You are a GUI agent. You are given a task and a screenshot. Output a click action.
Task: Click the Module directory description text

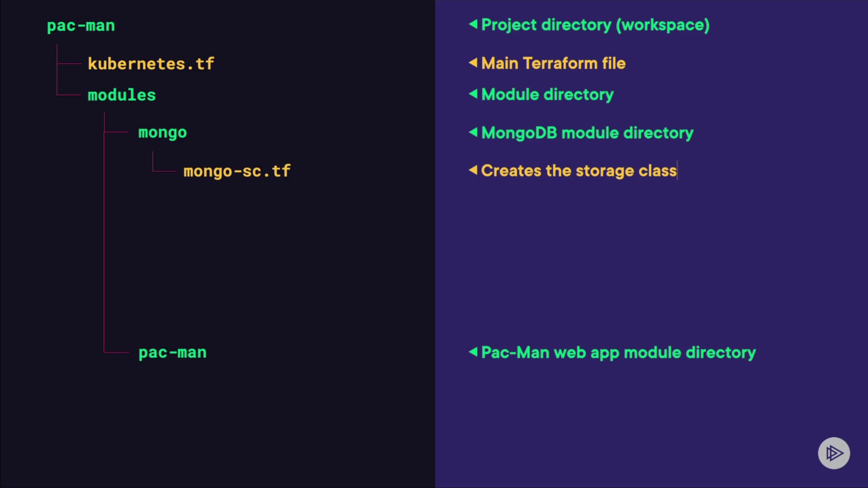click(547, 94)
